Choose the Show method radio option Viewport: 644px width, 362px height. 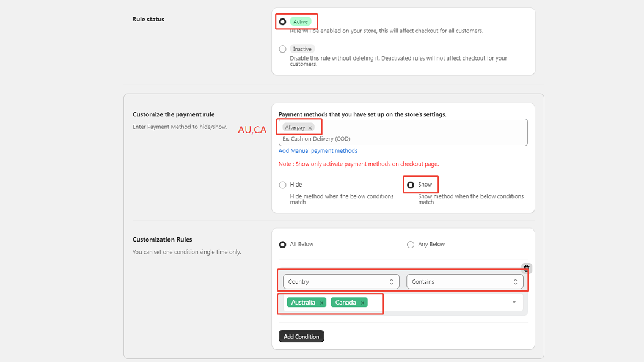(411, 185)
